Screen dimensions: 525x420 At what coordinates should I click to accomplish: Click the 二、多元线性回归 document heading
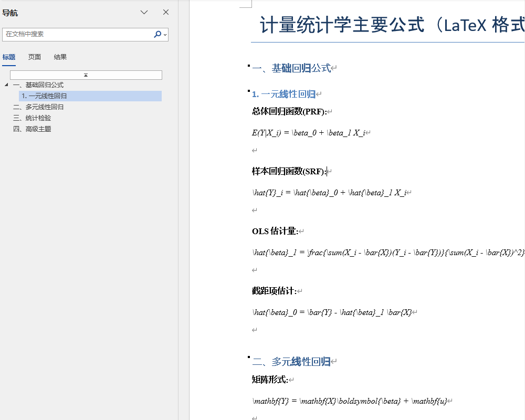pyautogui.click(x=291, y=361)
